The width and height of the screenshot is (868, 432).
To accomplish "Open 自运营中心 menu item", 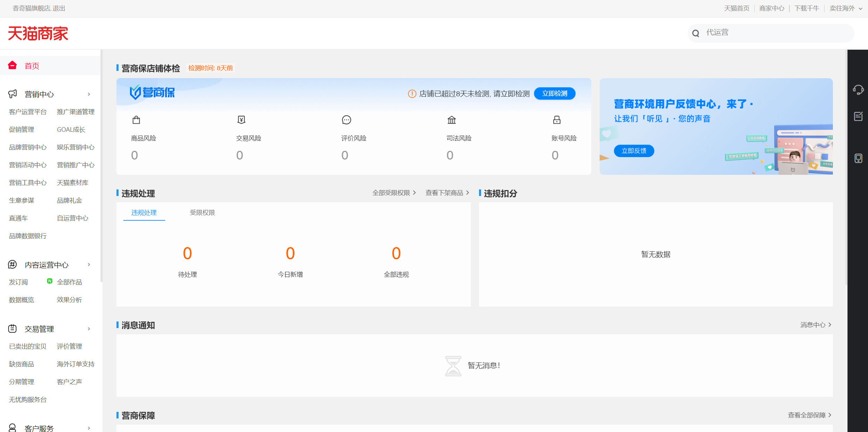I will coord(73,218).
